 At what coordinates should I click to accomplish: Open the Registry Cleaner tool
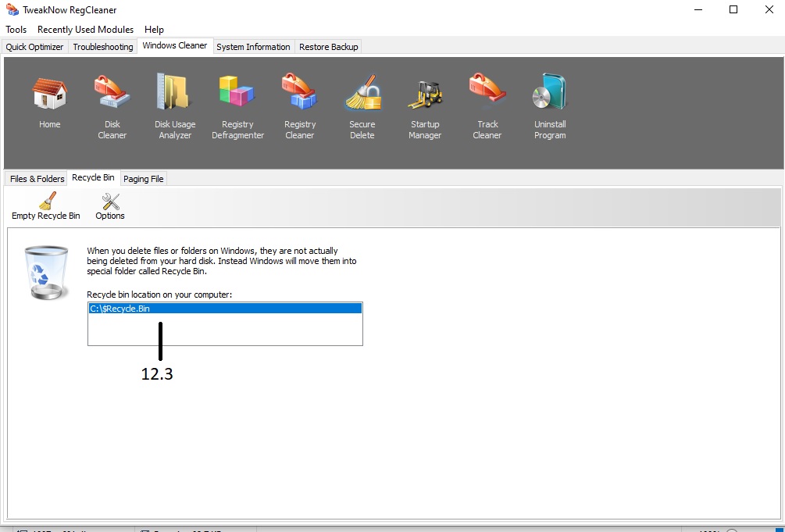tap(299, 91)
